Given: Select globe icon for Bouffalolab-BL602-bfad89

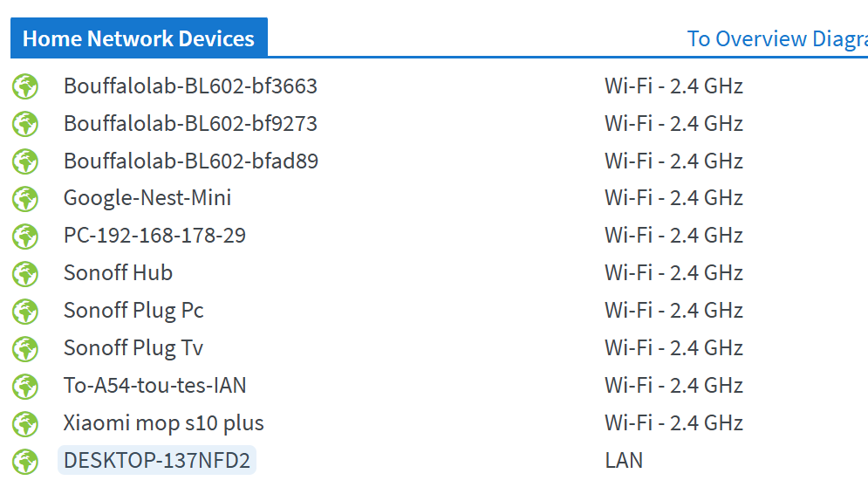Looking at the screenshot, I should [x=25, y=161].
